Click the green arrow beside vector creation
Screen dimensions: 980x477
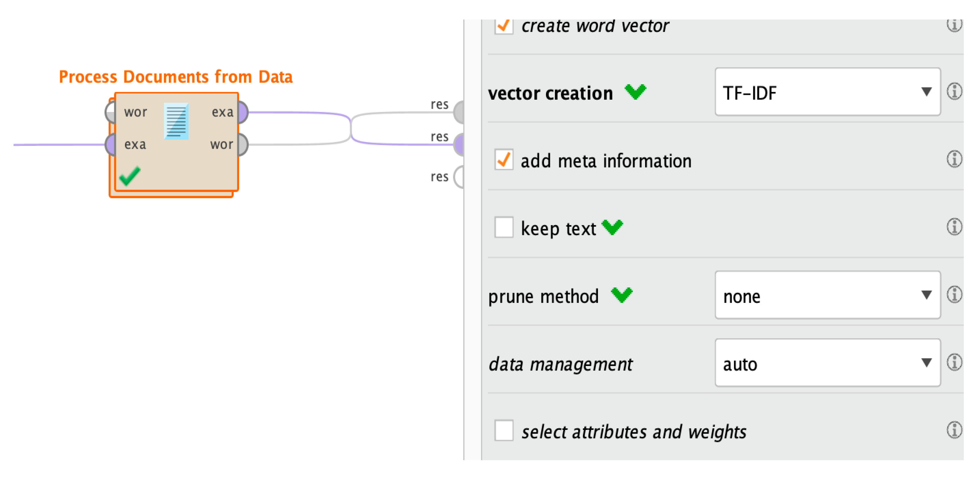635,92
